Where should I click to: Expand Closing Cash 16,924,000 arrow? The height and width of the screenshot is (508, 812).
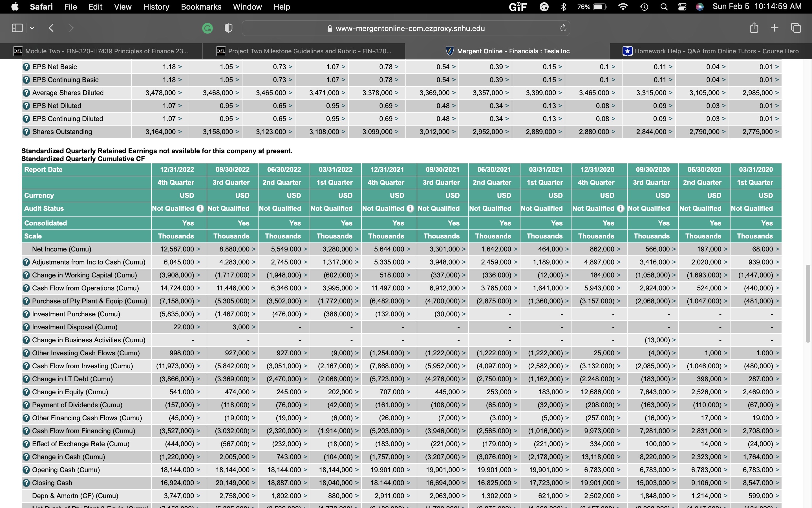click(198, 483)
